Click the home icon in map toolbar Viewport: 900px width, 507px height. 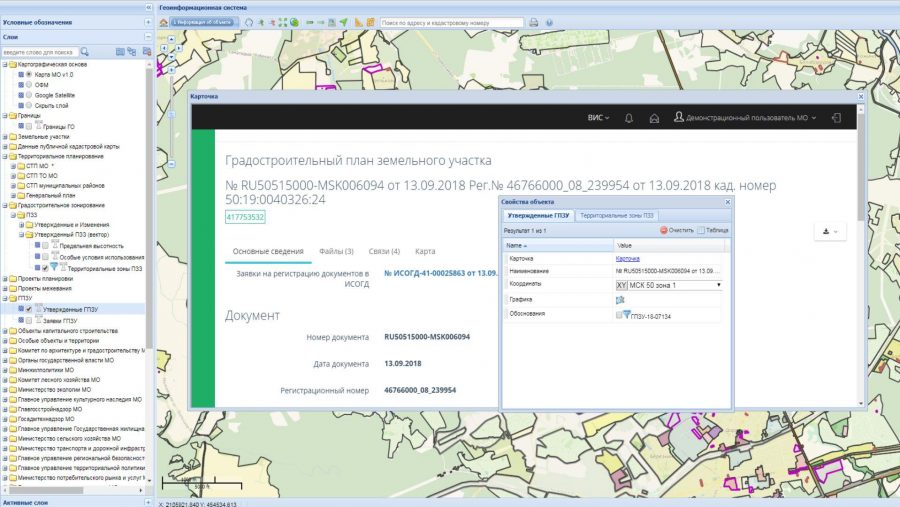point(164,22)
